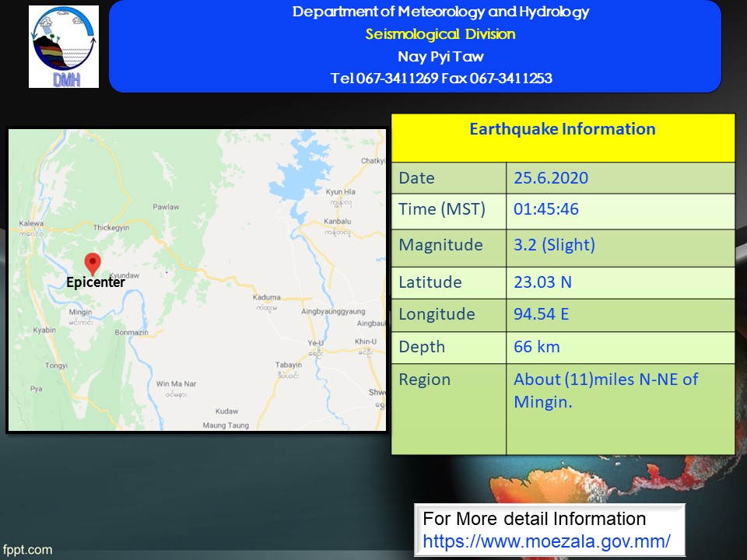The image size is (747, 560).
Task: Click the Seismological Division yellow heading
Action: pos(440,34)
